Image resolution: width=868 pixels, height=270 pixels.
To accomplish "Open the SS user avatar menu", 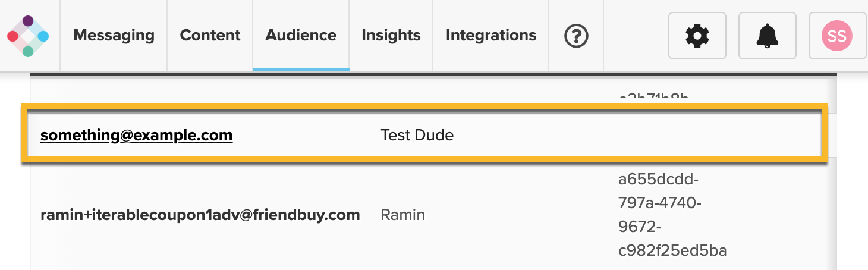I will 836,36.
